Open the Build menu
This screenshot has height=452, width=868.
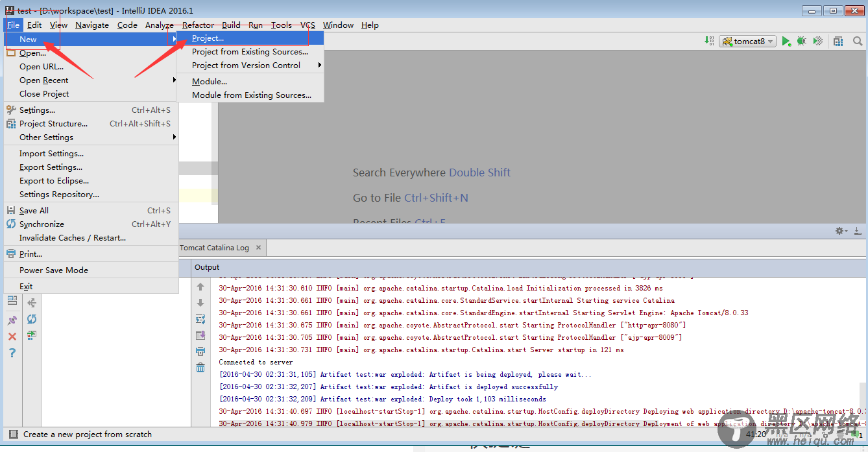tap(231, 25)
